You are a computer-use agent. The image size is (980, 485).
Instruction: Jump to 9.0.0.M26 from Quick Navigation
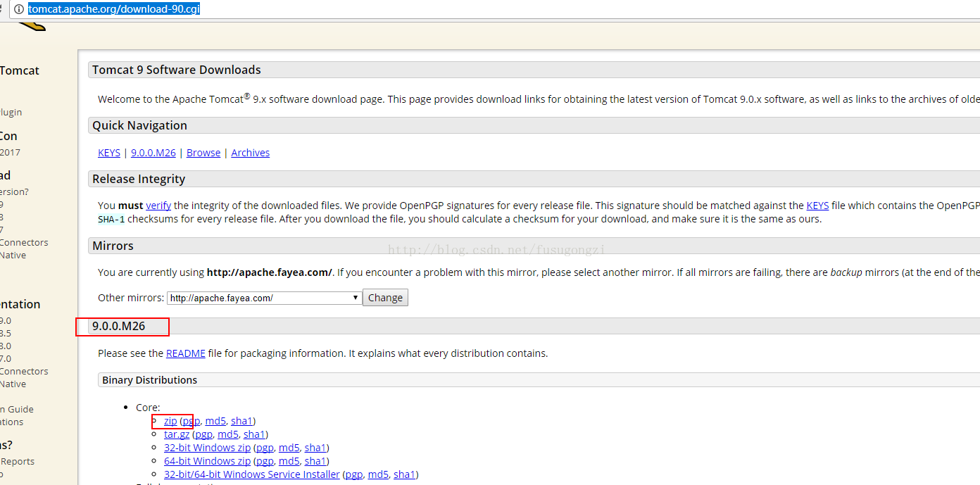coord(153,153)
